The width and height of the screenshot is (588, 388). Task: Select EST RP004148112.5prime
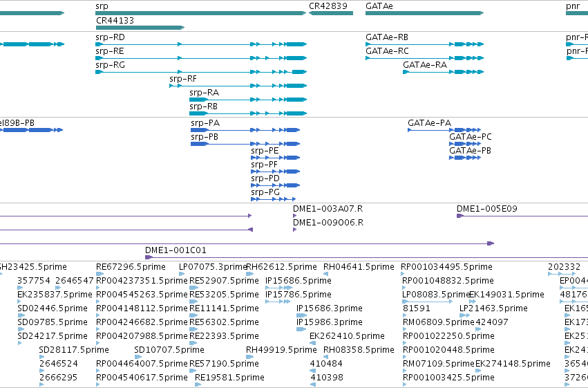click(98, 315)
